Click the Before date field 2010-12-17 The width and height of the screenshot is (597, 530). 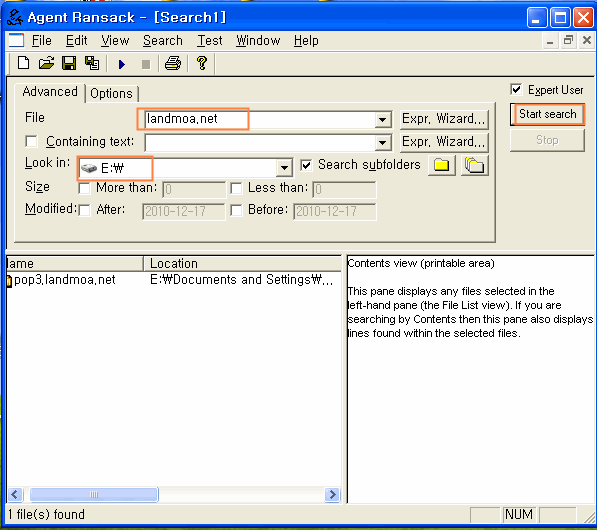pyautogui.click(x=335, y=211)
